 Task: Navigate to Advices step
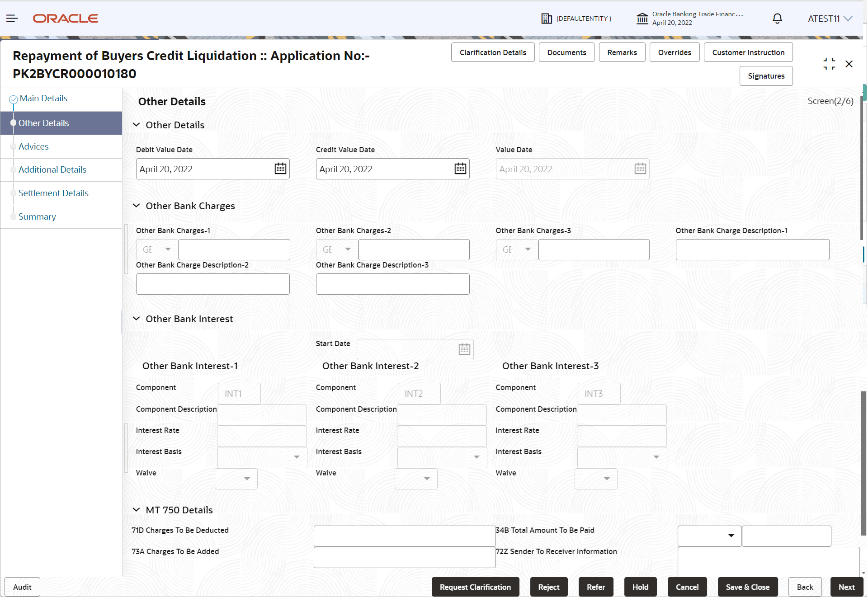33,146
